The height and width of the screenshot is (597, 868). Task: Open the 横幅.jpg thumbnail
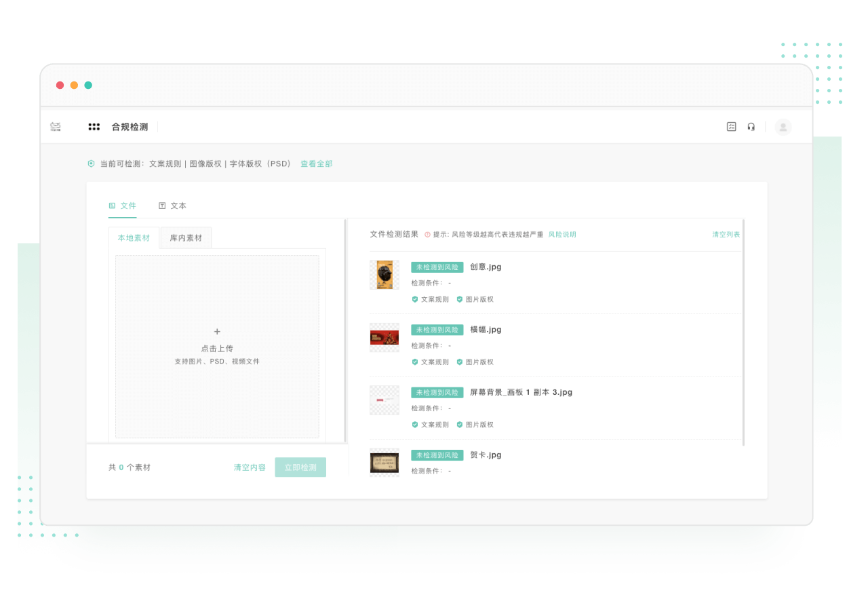click(384, 337)
